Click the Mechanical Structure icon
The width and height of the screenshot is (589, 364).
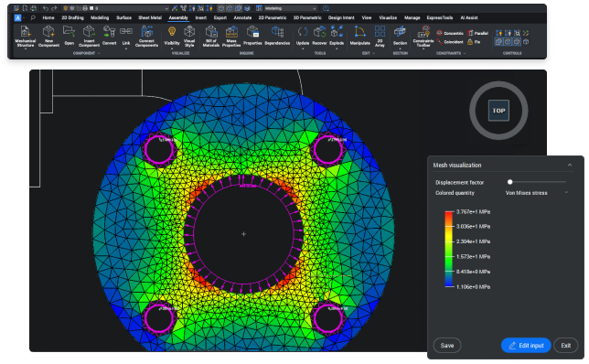tap(26, 32)
